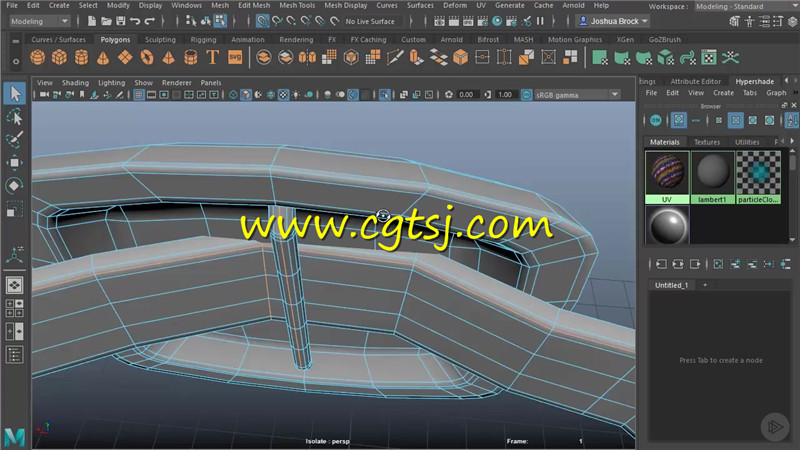The height and width of the screenshot is (450, 800).
Task: Toggle alphabetical sort in Hypershade browser
Action: pos(792,120)
